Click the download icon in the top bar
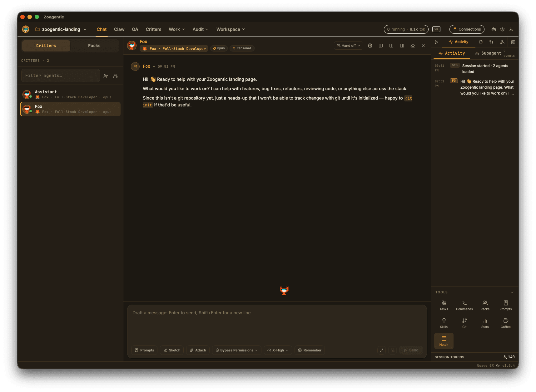536x392 pixels. pyautogui.click(x=511, y=29)
